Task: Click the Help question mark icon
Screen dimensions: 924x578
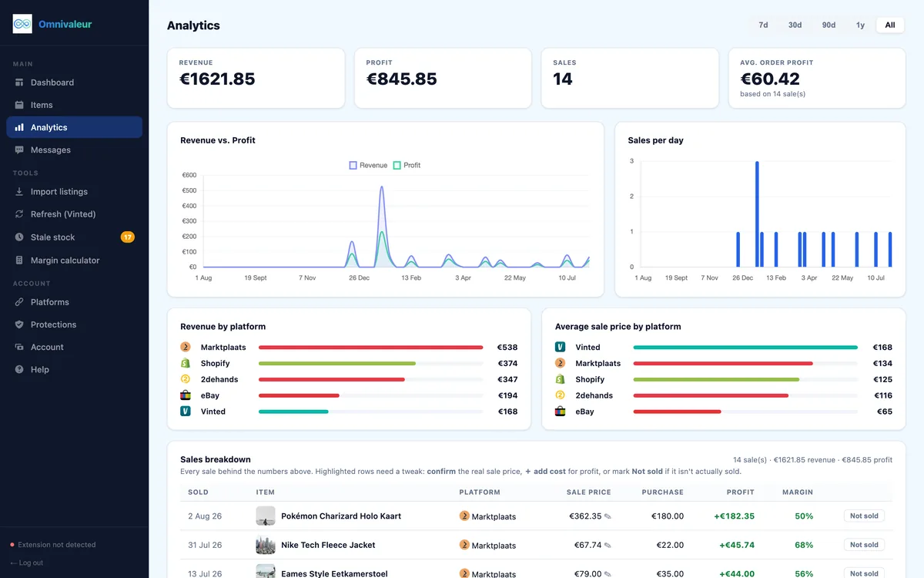Action: pyautogui.click(x=19, y=370)
